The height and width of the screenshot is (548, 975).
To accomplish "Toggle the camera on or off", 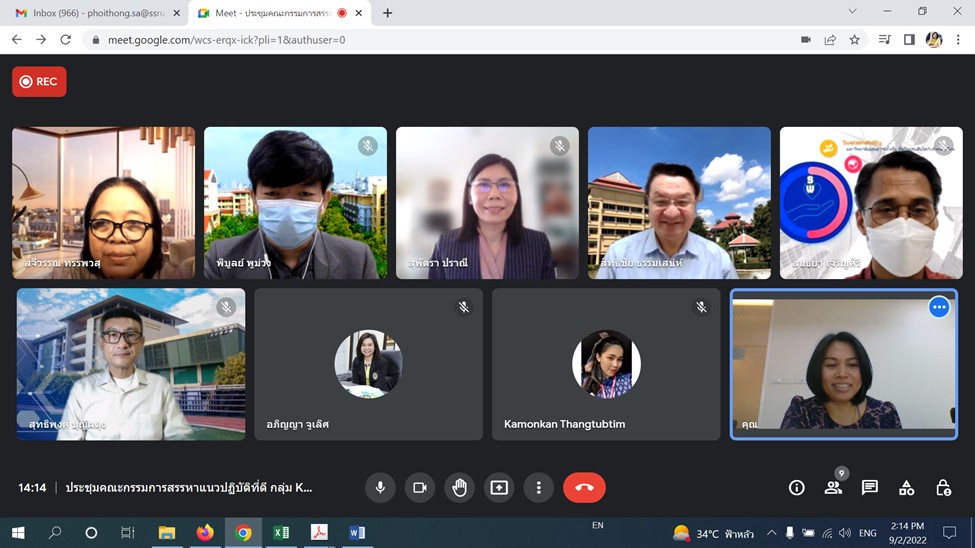I will tap(420, 488).
